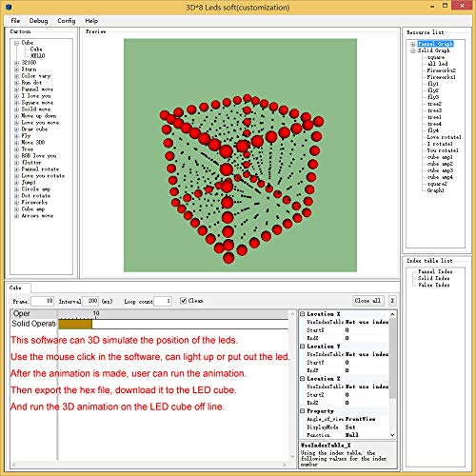Select Arrows move in Cartoon list
Viewport: 476px width, 476px height.
pyautogui.click(x=37, y=216)
